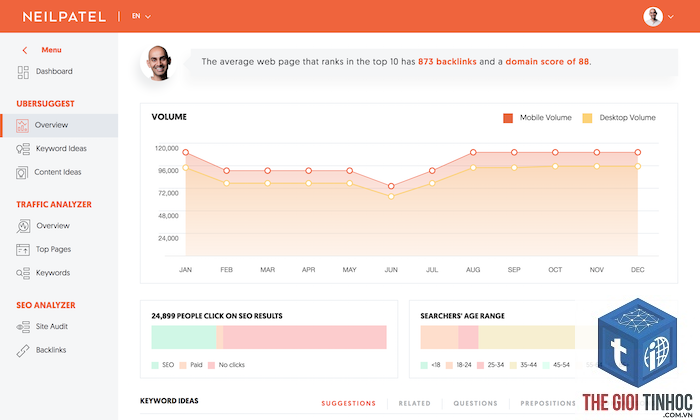Select the Traffic Analyzer Overview magnifier icon
Image resolution: width=700 pixels, height=420 pixels.
[x=23, y=226]
